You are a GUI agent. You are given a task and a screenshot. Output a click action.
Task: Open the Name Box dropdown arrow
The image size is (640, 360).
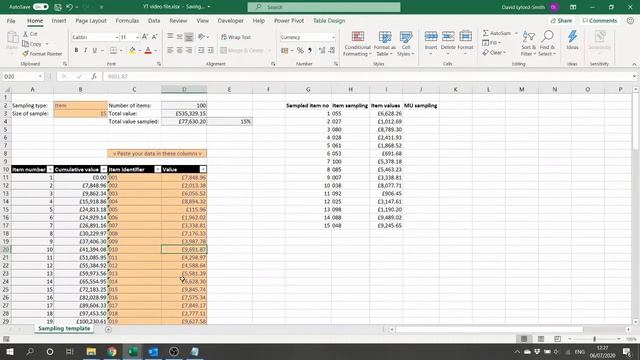pos(40,76)
